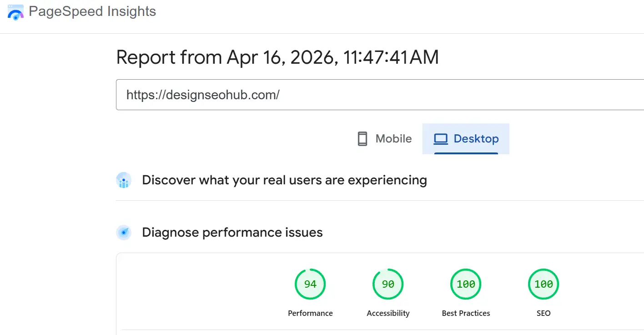The height and width of the screenshot is (335, 644).
Task: Click the Accessibility score gauge showing 90
Action: [x=388, y=284]
